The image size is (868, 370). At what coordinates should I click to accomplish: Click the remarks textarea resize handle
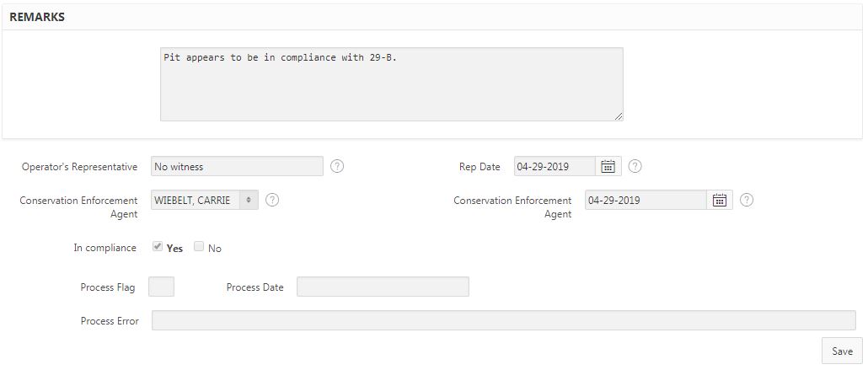coord(619,116)
